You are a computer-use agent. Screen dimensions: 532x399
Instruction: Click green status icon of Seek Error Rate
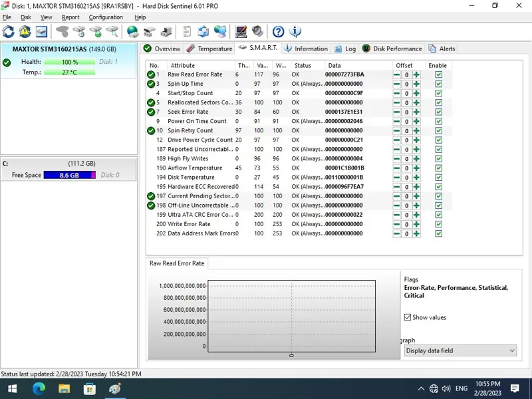[x=151, y=112]
